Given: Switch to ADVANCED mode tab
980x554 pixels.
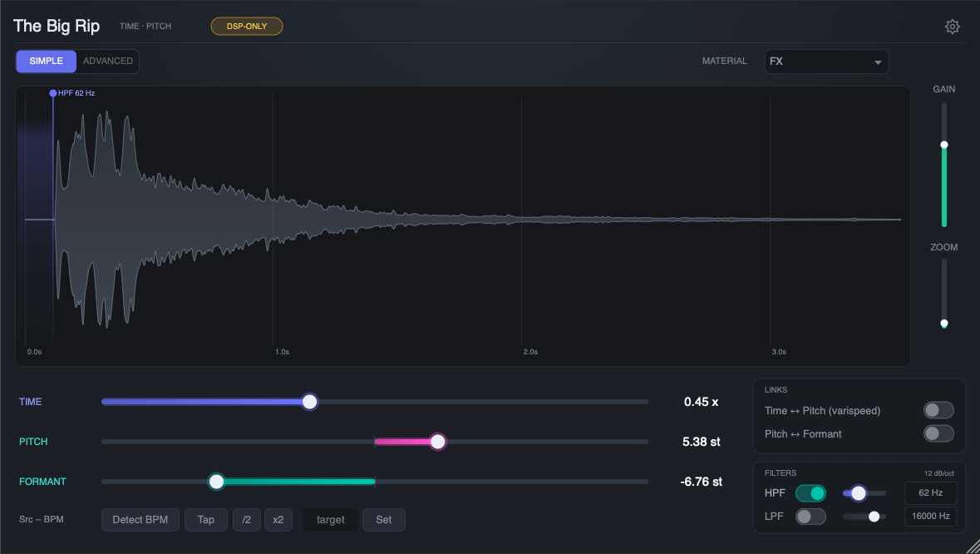Looking at the screenshot, I should point(108,62).
